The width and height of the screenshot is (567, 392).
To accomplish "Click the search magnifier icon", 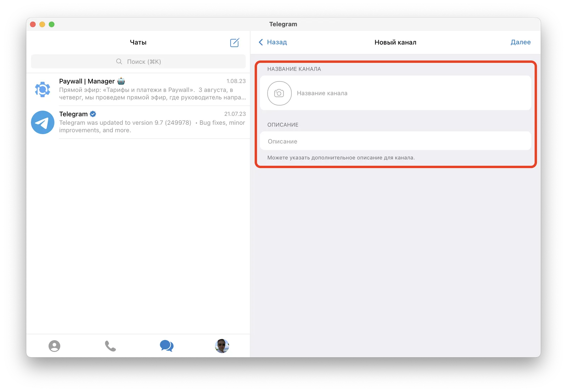I will point(119,61).
